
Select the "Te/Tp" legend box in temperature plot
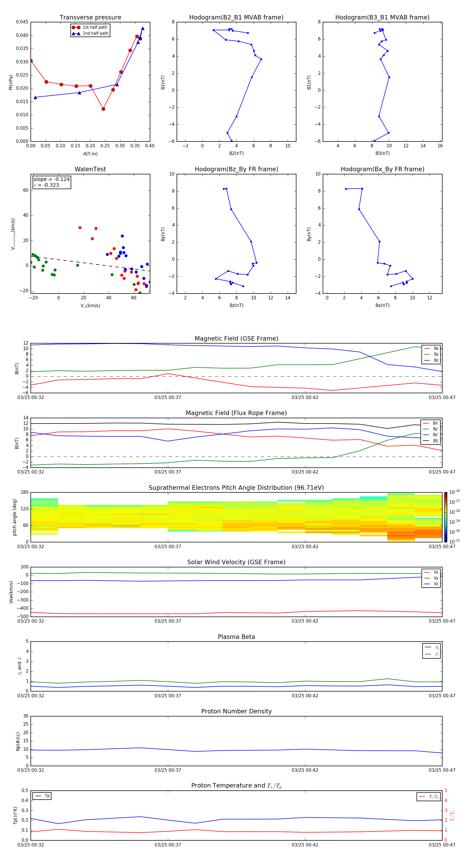coord(429,796)
